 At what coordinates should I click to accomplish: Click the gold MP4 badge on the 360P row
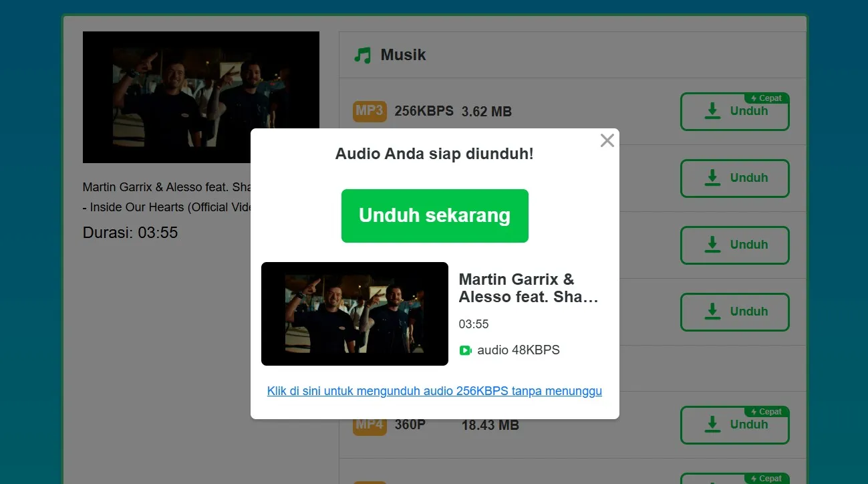(370, 425)
